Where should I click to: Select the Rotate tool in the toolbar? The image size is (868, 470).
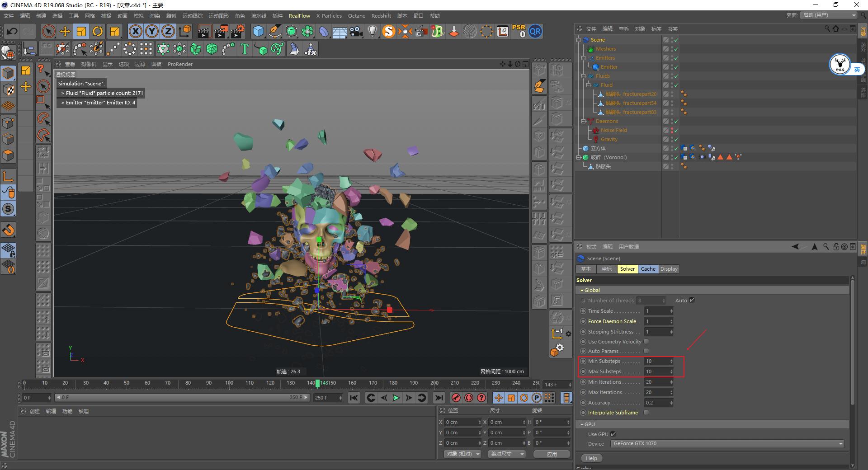(98, 31)
